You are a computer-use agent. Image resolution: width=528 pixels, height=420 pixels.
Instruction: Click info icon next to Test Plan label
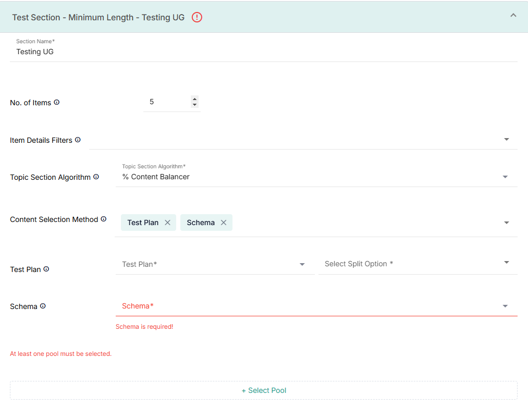46,269
